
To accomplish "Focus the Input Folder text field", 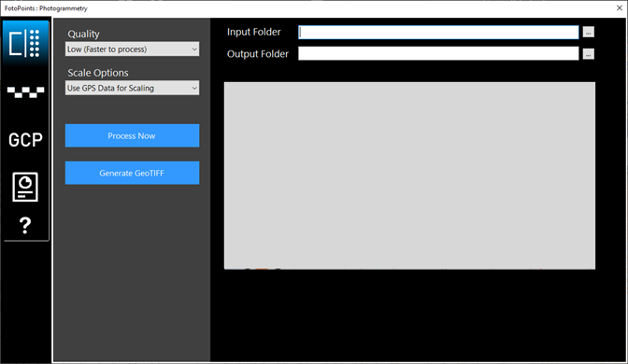I will tap(438, 33).
